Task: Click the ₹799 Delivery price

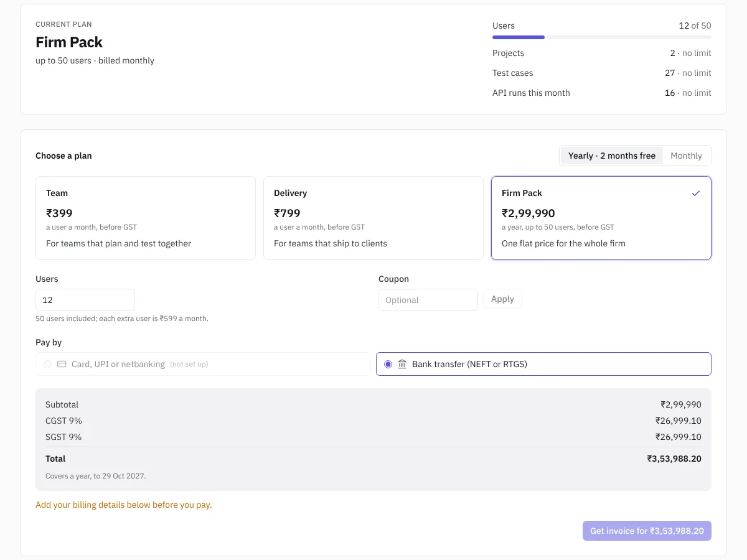Action: tap(287, 213)
